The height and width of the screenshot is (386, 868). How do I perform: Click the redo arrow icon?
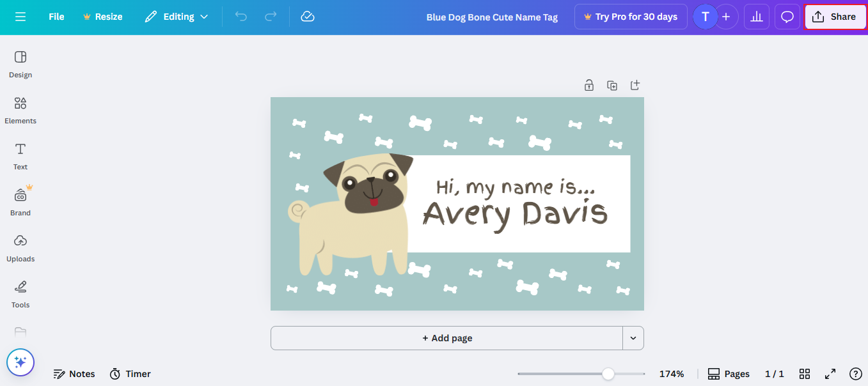(271, 17)
